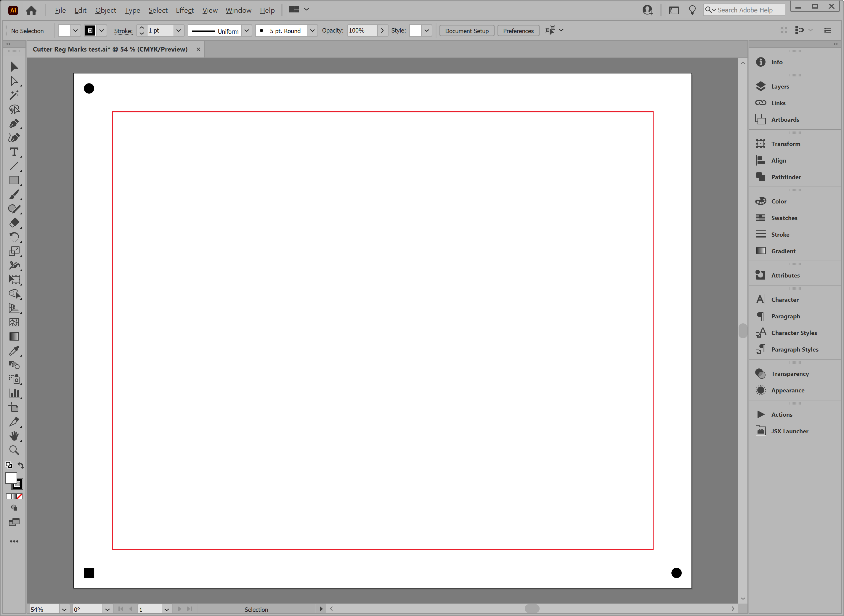Select the Pen tool

[x=14, y=123]
